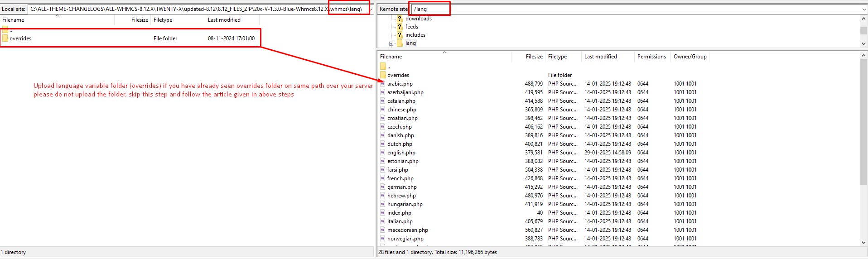The width and height of the screenshot is (868, 259).
Task: Click the Remote site path input field
Action: [634, 9]
